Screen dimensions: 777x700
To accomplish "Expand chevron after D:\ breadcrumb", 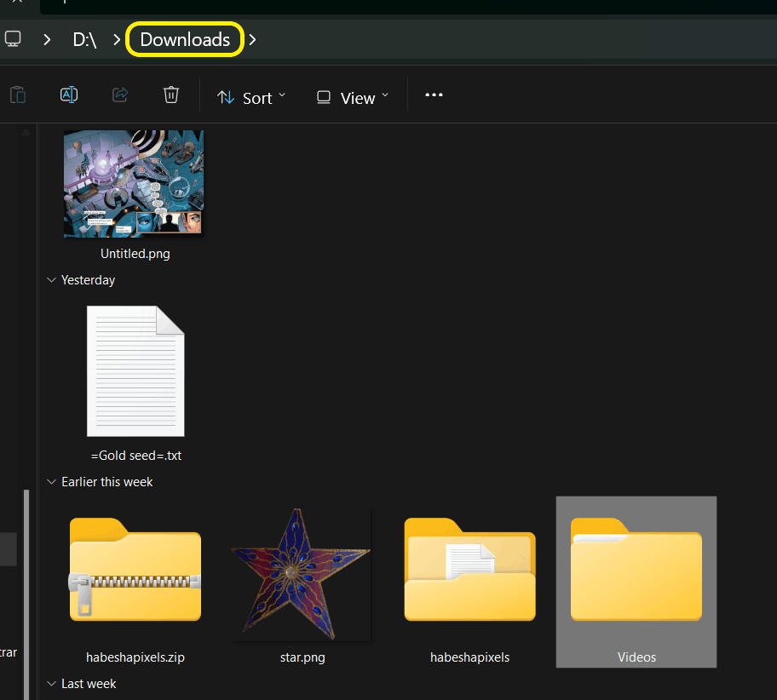I will point(117,40).
